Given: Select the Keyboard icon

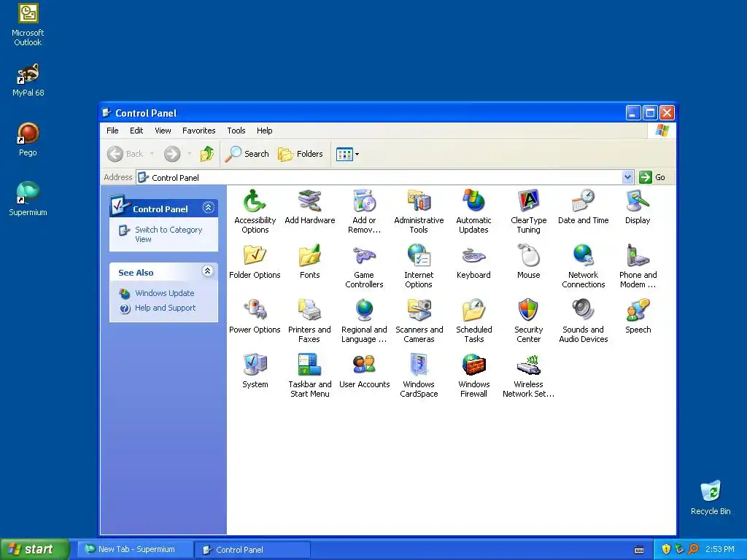Looking at the screenshot, I should coord(473,262).
